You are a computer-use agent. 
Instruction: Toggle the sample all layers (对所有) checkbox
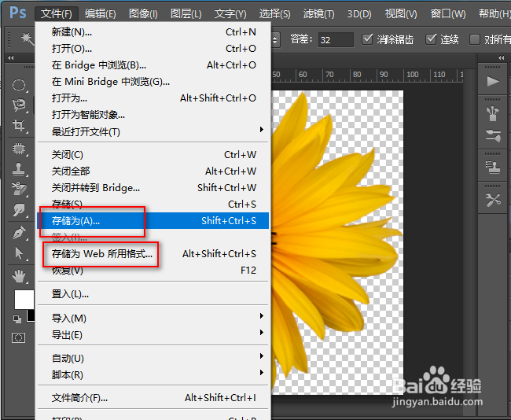pyautogui.click(x=475, y=39)
